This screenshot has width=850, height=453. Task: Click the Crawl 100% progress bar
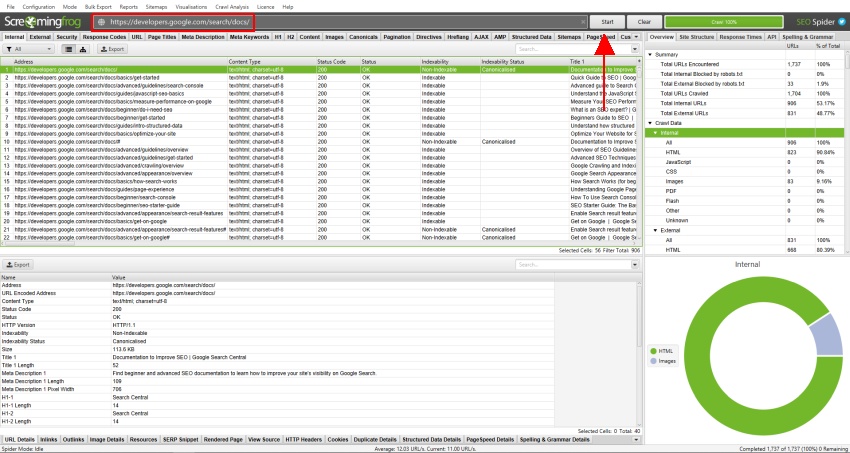click(724, 22)
